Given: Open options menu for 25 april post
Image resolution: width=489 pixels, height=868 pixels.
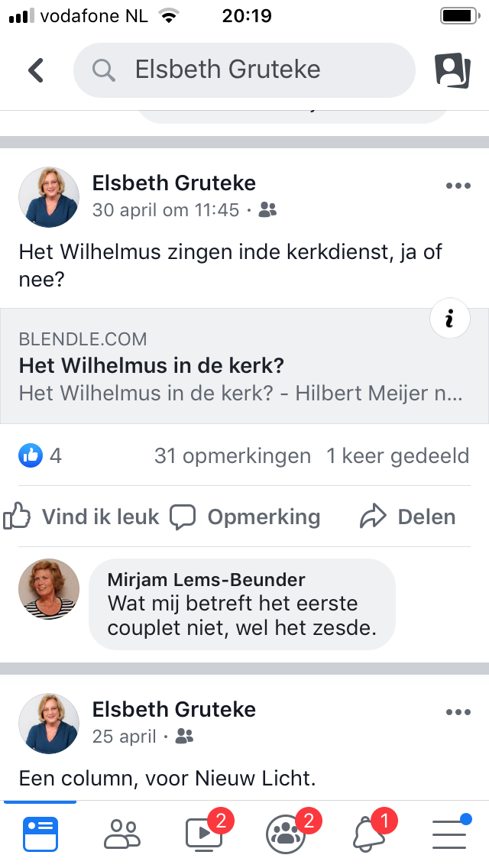Looking at the screenshot, I should click(x=458, y=712).
